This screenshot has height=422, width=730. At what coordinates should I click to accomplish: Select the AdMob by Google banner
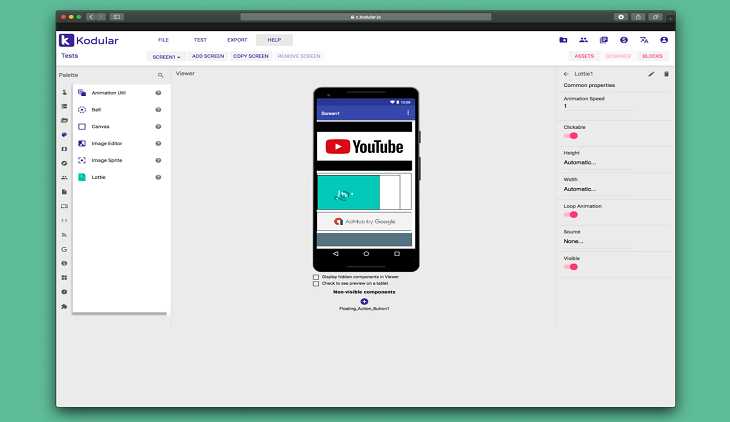tap(364, 222)
